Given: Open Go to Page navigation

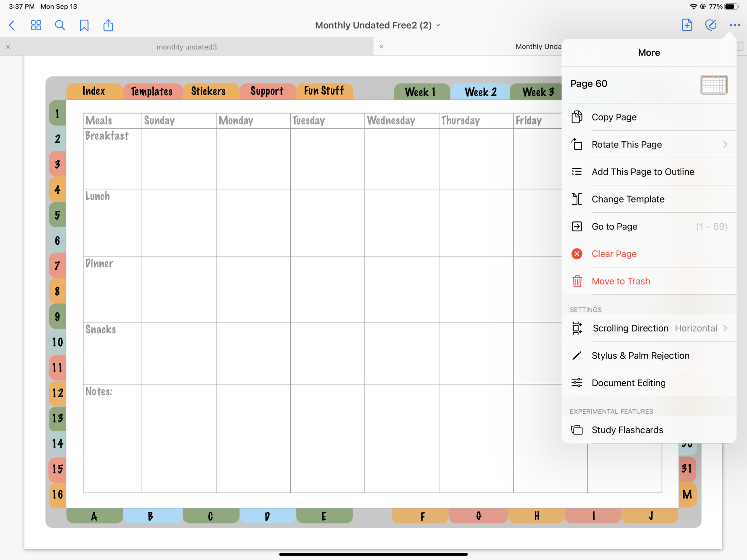Looking at the screenshot, I should click(615, 226).
